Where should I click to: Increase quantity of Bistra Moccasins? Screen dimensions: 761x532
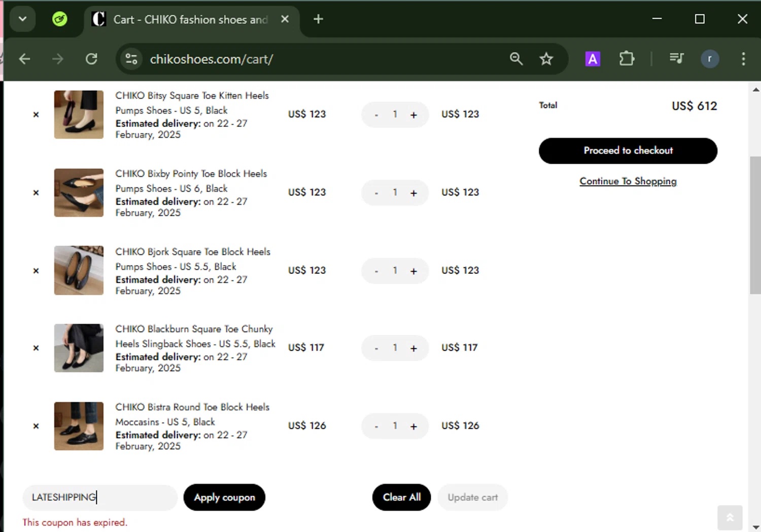point(413,427)
